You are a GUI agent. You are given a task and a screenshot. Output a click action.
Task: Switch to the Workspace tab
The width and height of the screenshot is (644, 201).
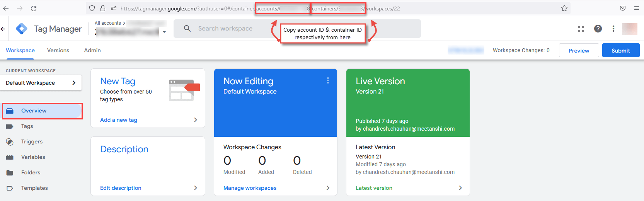[20, 51]
